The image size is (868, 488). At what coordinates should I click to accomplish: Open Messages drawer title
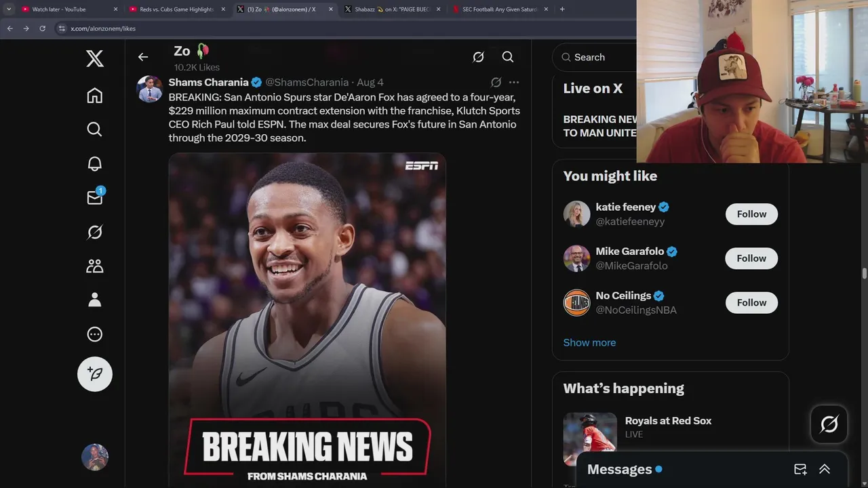tap(619, 469)
